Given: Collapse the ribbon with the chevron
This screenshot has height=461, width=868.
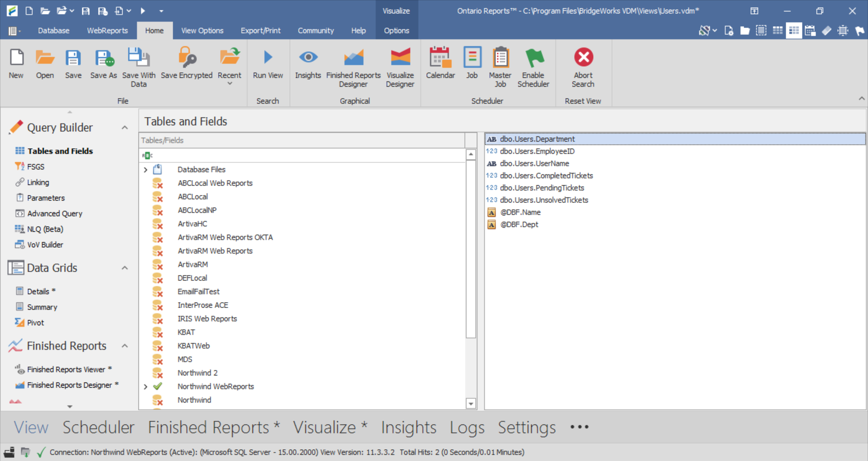Looking at the screenshot, I should (x=861, y=99).
